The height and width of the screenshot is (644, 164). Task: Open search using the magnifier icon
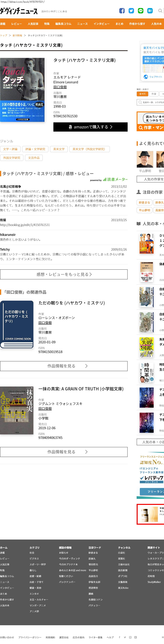(x=160, y=11)
